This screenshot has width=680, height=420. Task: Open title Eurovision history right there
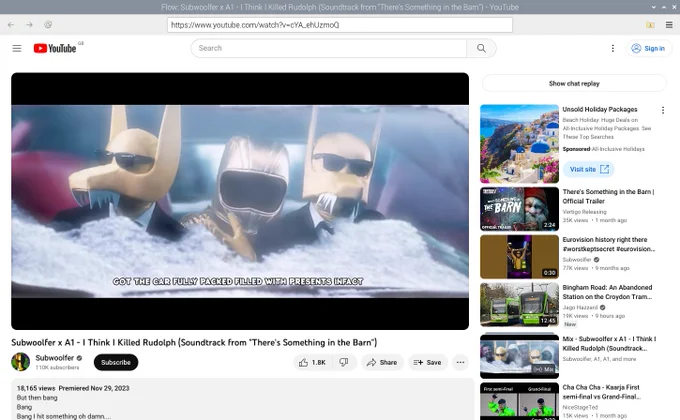[x=608, y=244]
